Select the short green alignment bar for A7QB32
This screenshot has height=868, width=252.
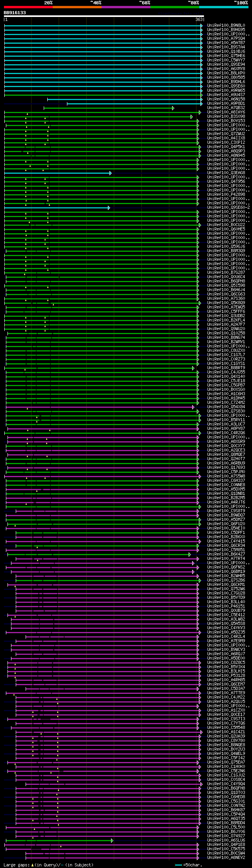click(x=109, y=108)
